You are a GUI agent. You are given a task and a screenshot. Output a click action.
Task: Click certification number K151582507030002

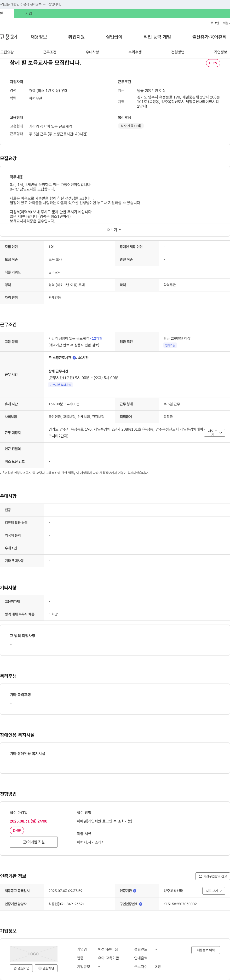point(180,904)
